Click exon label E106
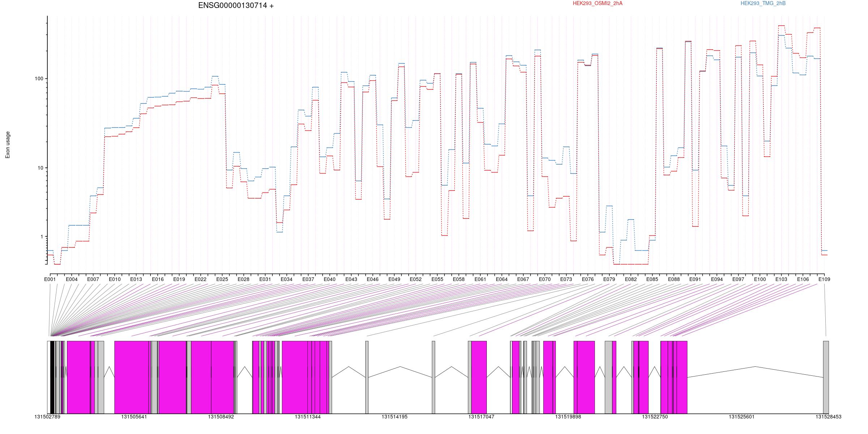The image size is (868, 434). pos(803,279)
